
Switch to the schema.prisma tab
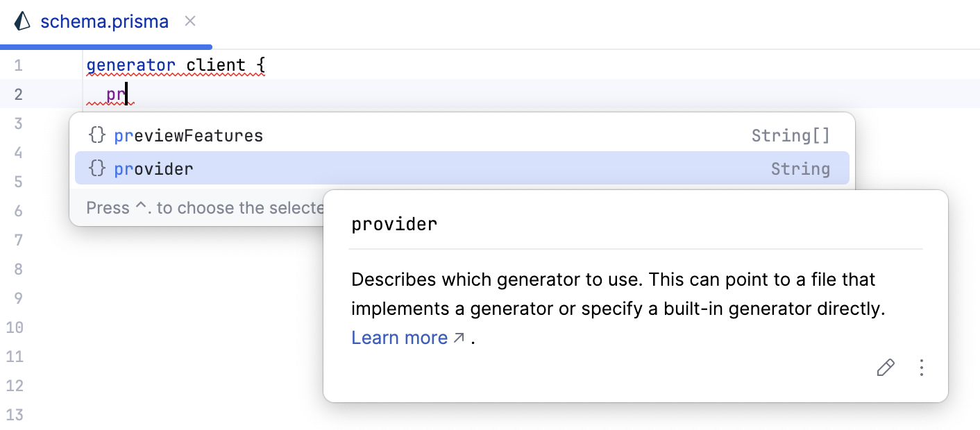click(104, 21)
